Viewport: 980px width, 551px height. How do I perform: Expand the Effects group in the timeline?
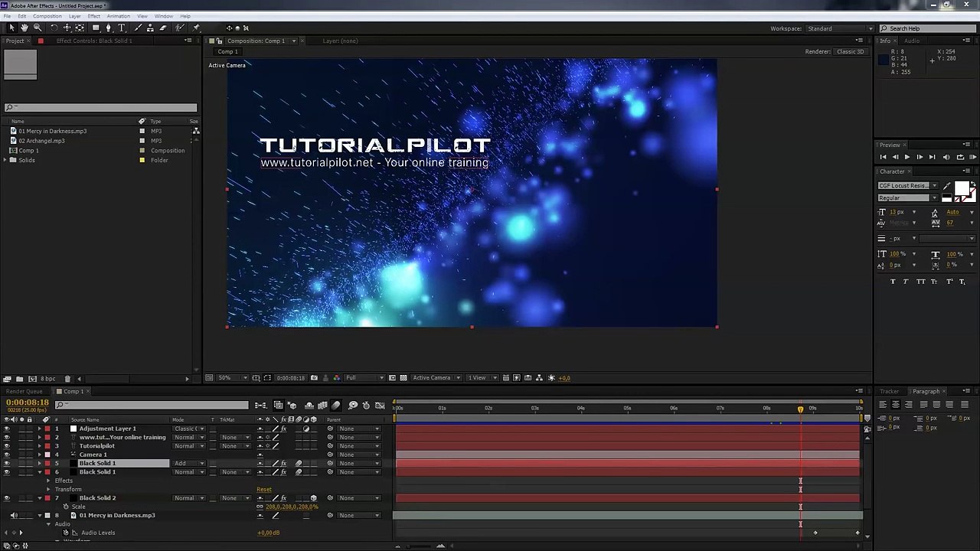click(48, 481)
